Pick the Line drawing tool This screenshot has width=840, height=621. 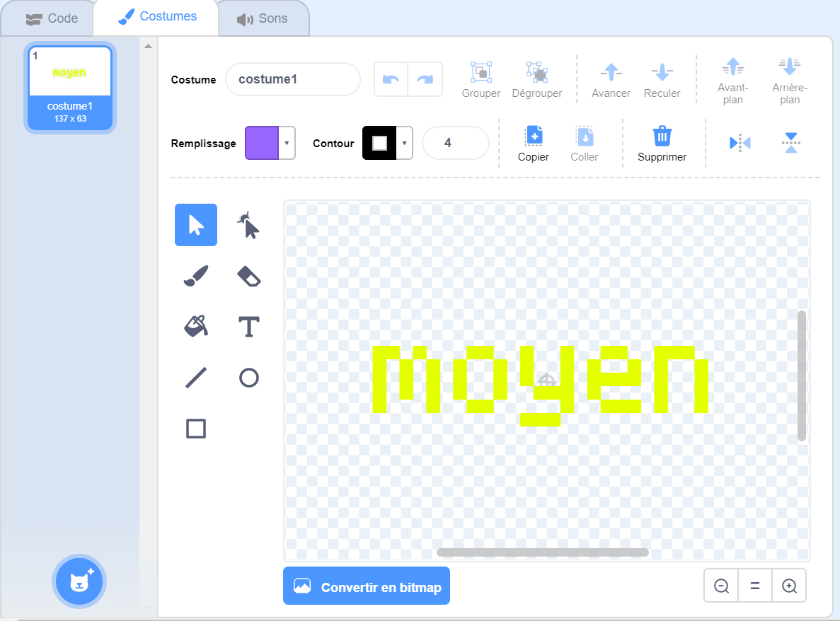pyautogui.click(x=196, y=378)
